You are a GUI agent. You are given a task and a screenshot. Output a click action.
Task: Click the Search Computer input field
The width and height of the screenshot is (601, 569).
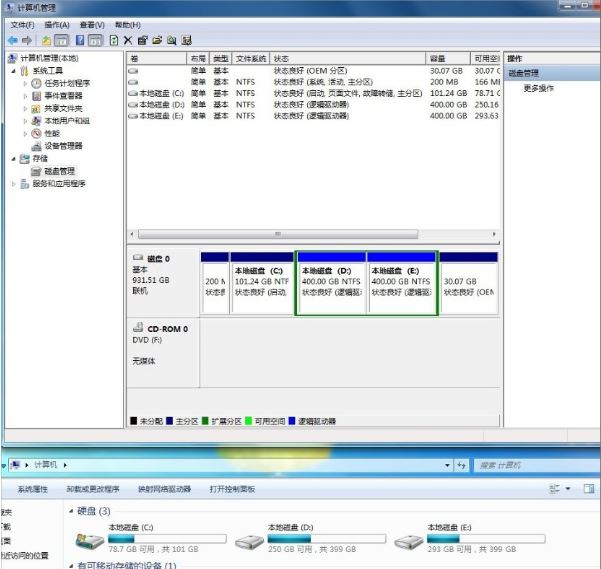(537, 465)
